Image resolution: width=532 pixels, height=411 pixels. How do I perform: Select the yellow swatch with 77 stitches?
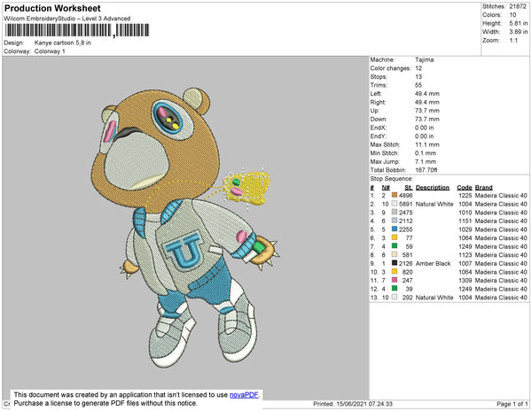coord(395,237)
